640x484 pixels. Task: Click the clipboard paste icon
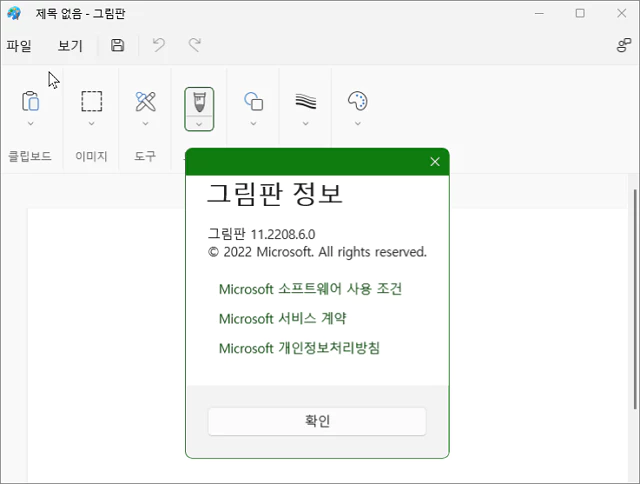pyautogui.click(x=31, y=101)
